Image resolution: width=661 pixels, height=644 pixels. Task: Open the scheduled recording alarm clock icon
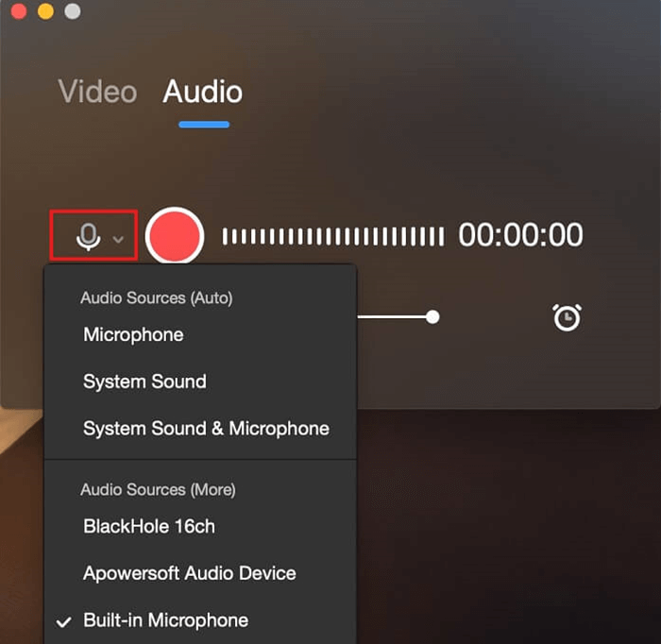point(567,317)
